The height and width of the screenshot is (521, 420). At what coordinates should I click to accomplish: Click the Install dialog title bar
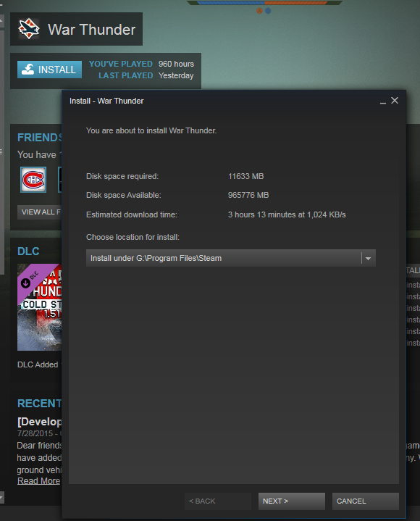[219, 101]
